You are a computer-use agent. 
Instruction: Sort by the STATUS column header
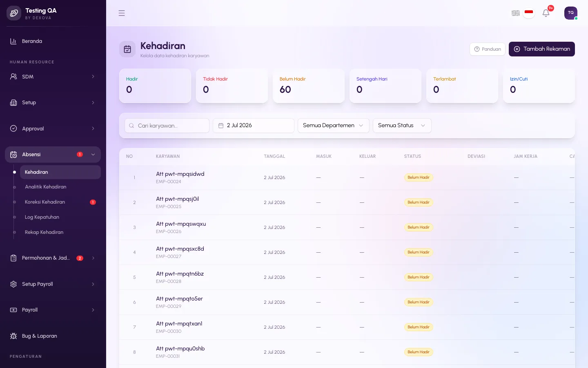pos(412,157)
